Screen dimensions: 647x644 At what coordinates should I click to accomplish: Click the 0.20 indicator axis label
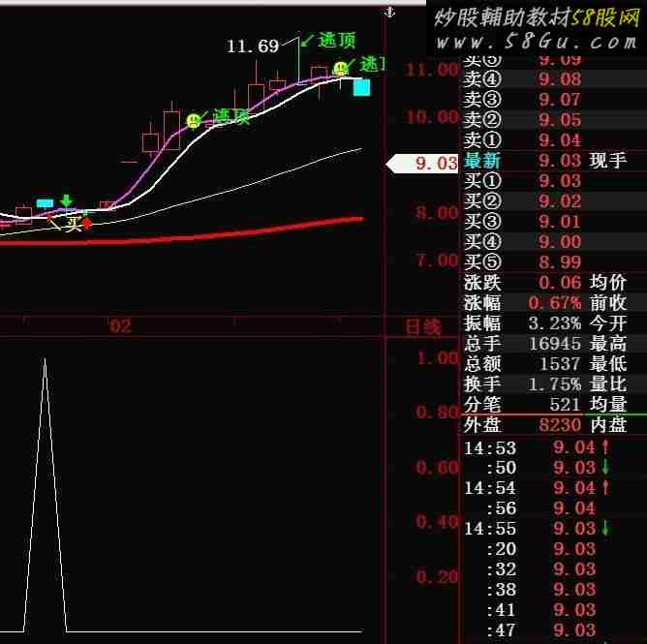[437, 577]
